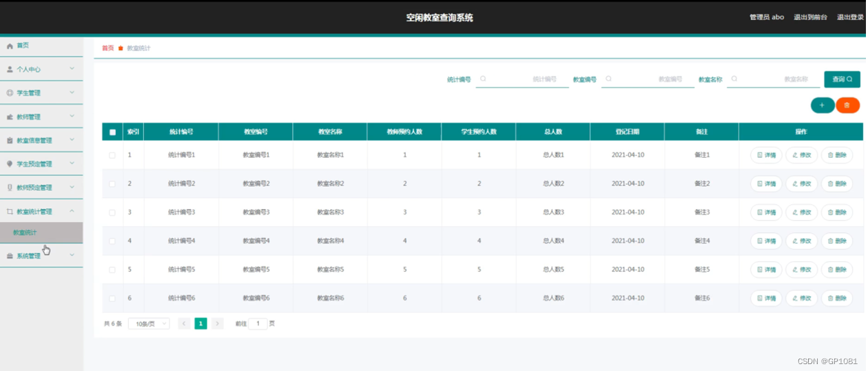
Task: Check the checkbox for row 统计编号5
Action: tap(112, 270)
